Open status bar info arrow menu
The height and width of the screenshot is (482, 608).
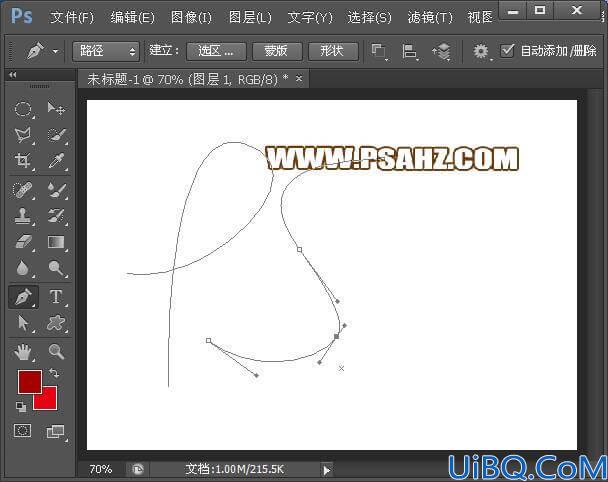(326, 470)
